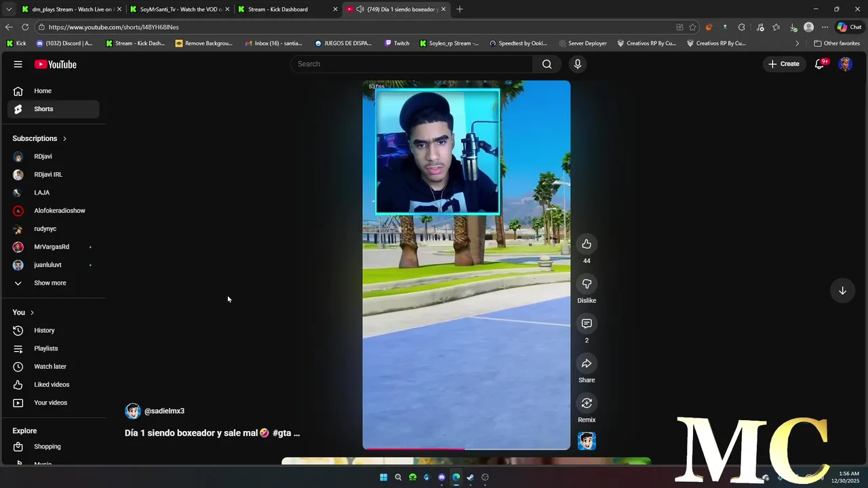The width and height of the screenshot is (868, 488).
Task: Open the comments on this short
Action: (x=587, y=324)
